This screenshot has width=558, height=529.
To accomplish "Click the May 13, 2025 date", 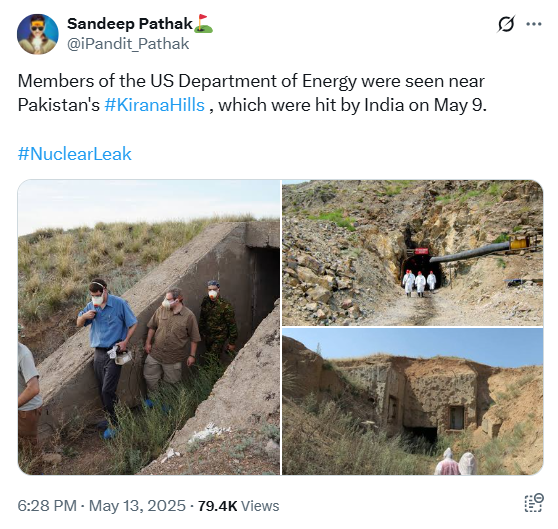I will click(137, 506).
